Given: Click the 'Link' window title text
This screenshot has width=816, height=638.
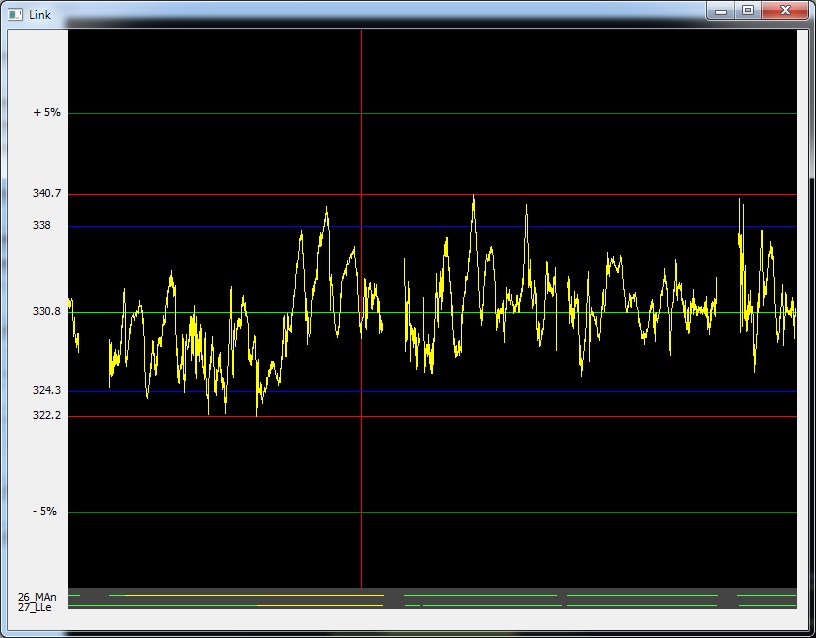Looking at the screenshot, I should [40, 15].
